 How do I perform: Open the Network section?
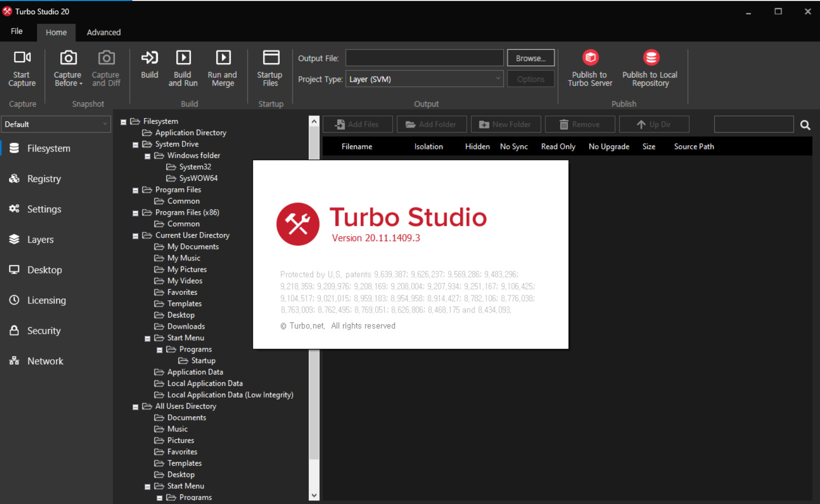tap(56, 361)
